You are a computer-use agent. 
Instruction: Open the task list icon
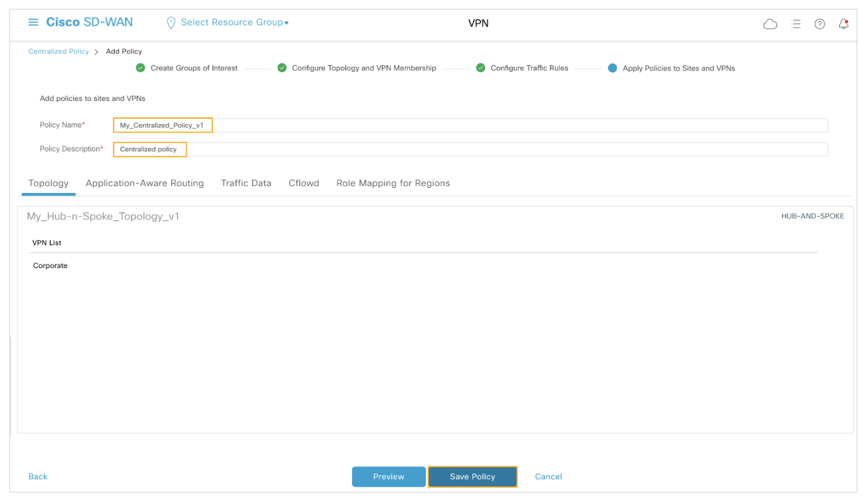coord(796,24)
